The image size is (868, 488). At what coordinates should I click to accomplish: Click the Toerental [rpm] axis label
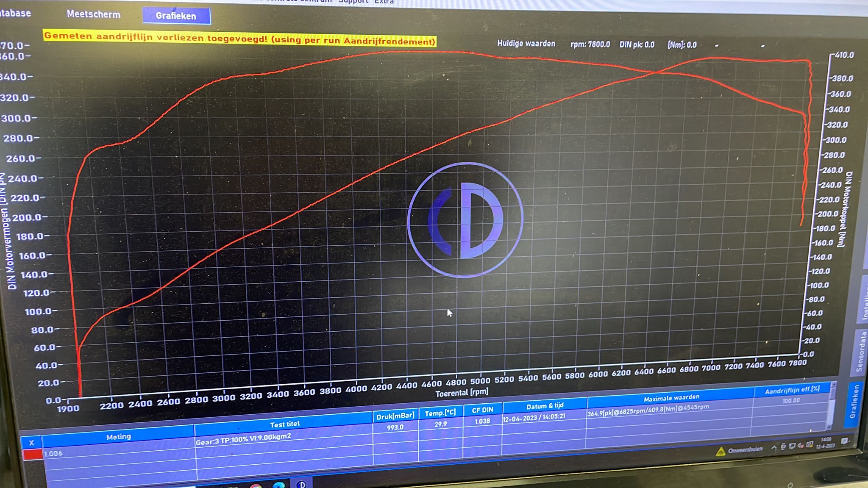pyautogui.click(x=462, y=393)
